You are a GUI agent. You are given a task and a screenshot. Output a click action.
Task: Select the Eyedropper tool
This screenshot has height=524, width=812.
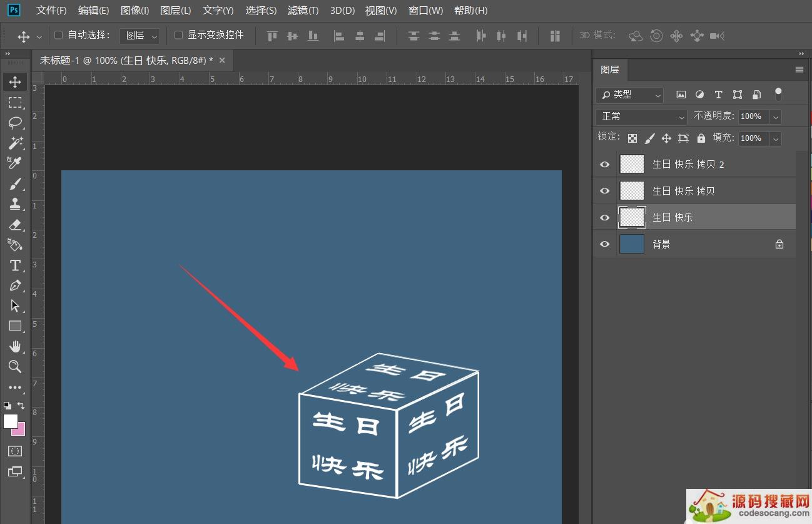tap(15, 163)
